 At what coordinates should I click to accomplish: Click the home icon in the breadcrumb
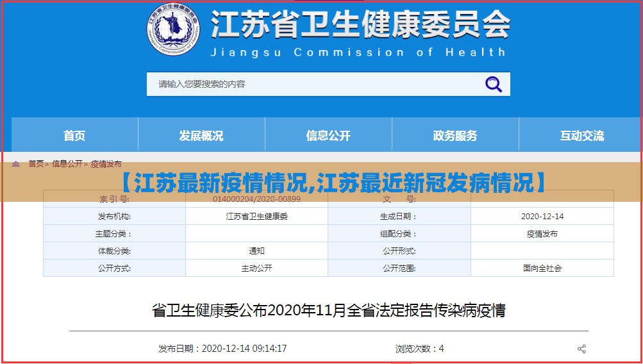[x=16, y=164]
